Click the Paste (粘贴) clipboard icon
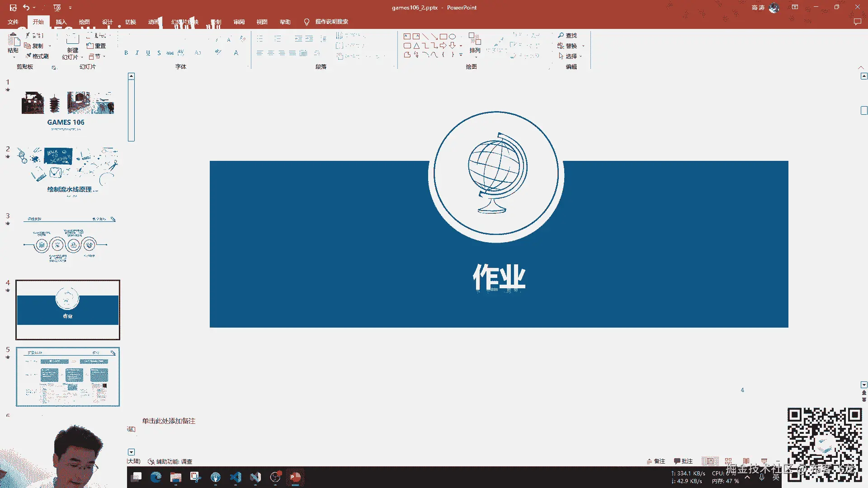The height and width of the screenshot is (488, 868). pos(13,40)
